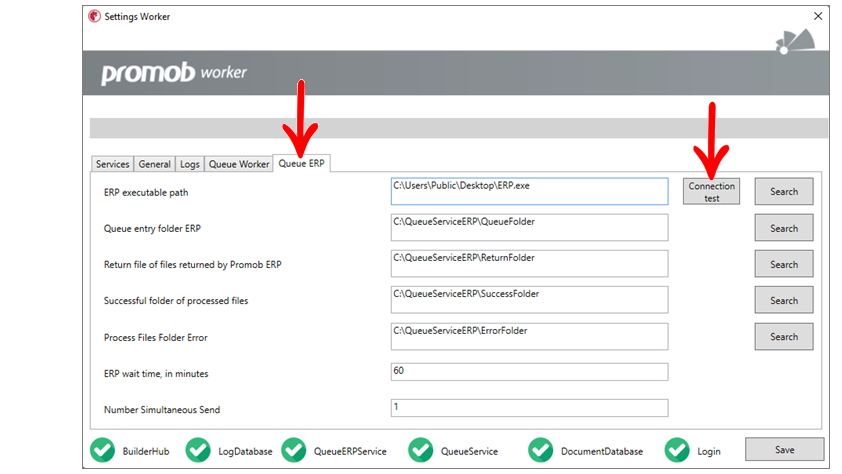Click the DocumentDatabase status label
Screen dimensions: 842x474
click(x=602, y=451)
